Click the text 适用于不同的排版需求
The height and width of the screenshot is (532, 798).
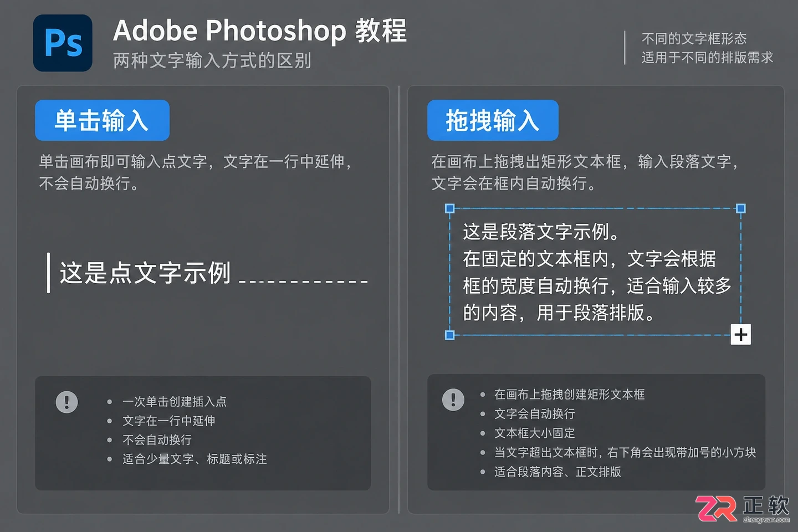707,58
